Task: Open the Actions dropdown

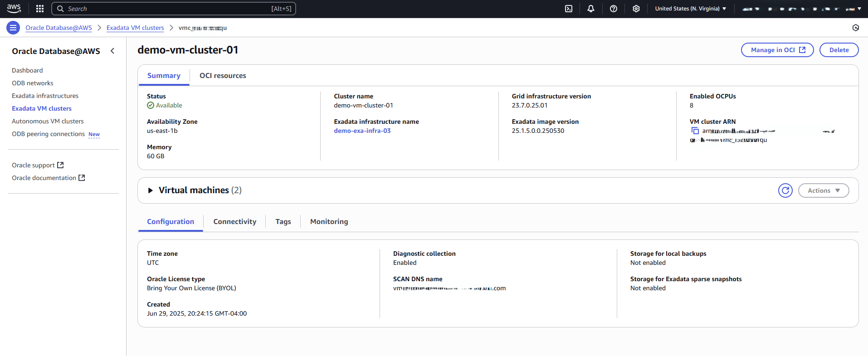Action: [x=824, y=190]
